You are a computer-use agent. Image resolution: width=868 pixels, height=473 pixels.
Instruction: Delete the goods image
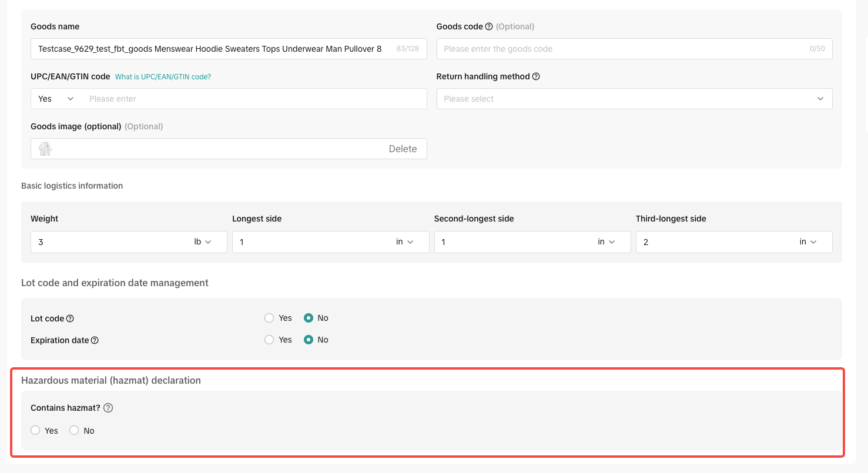pyautogui.click(x=403, y=149)
